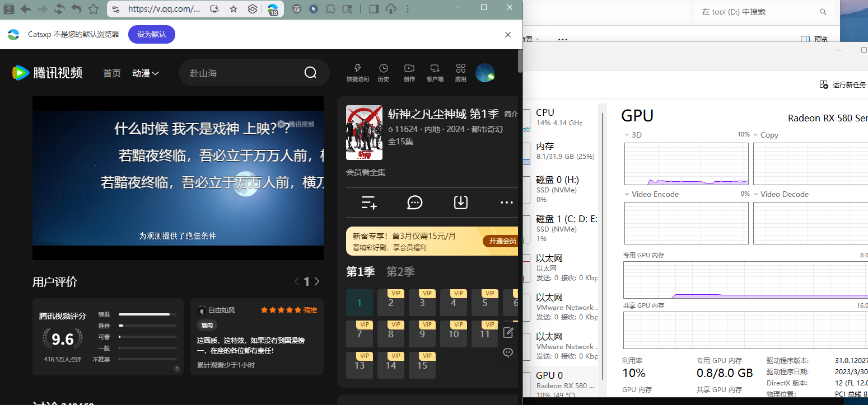Open 历史 watch history
The image size is (868, 405).
(x=384, y=73)
